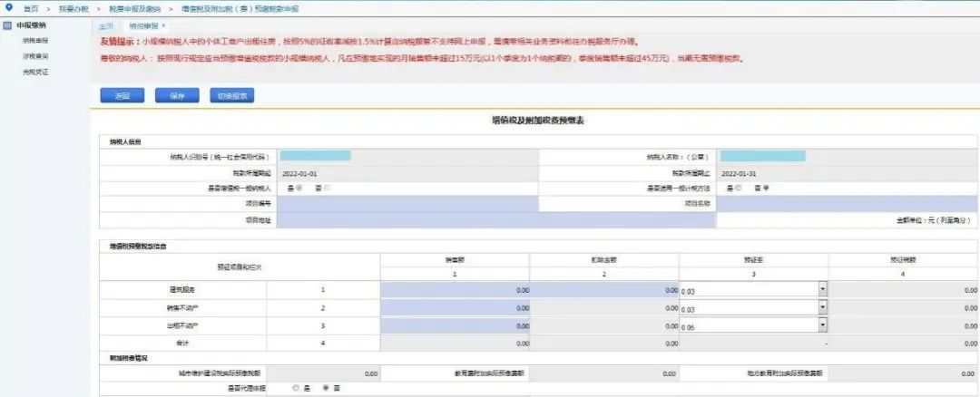Viewport: 980px width, 397px height.
Task: Open 预征率 dropdown for 建筑服务 row
Action: (822, 290)
